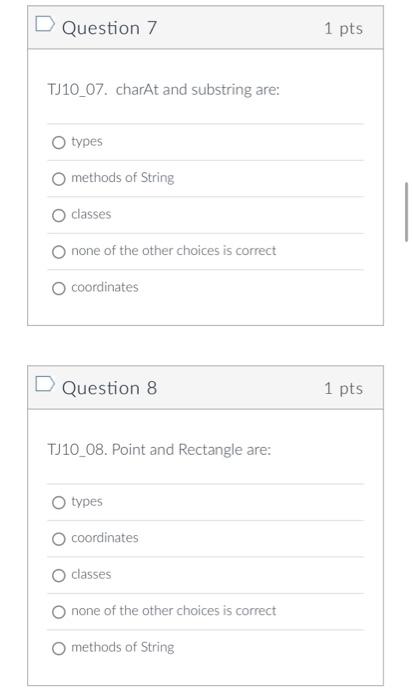
Task: Click the 'charAt and substring are:' question text
Action: 198,90
